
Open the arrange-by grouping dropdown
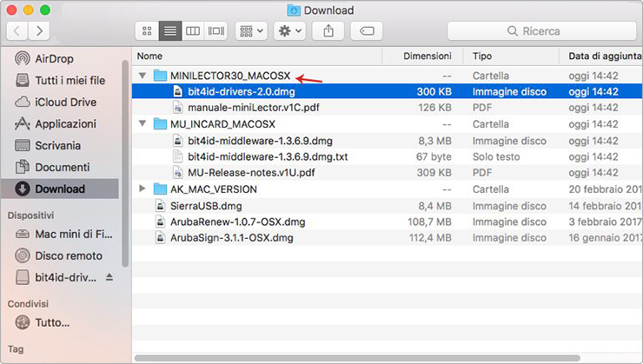click(251, 31)
